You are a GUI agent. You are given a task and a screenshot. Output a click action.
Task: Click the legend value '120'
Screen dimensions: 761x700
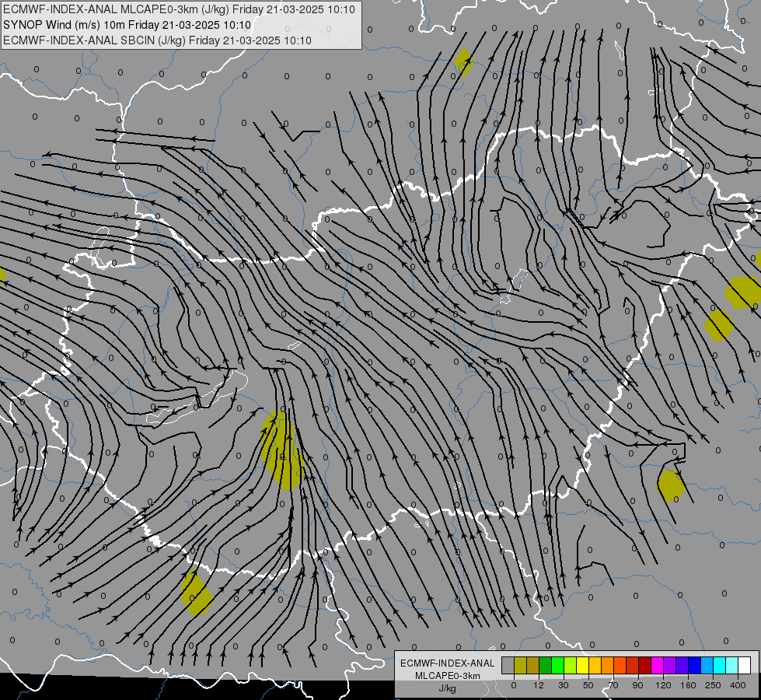click(663, 685)
